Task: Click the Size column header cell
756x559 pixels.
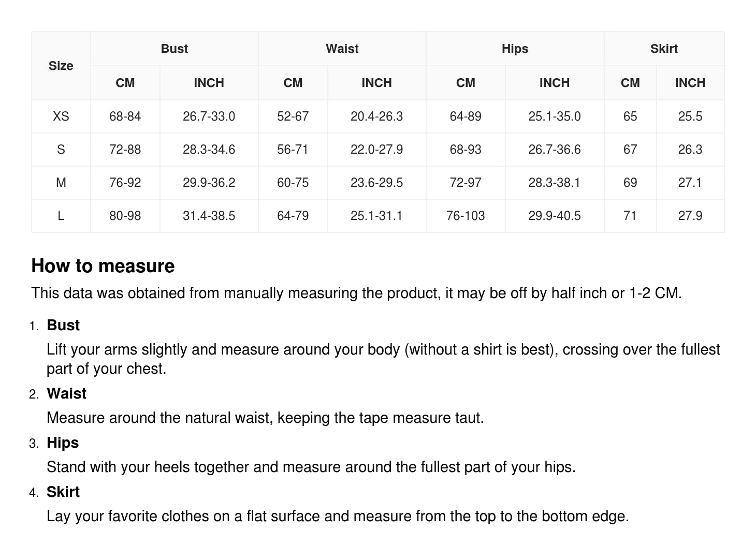Action: tap(61, 66)
